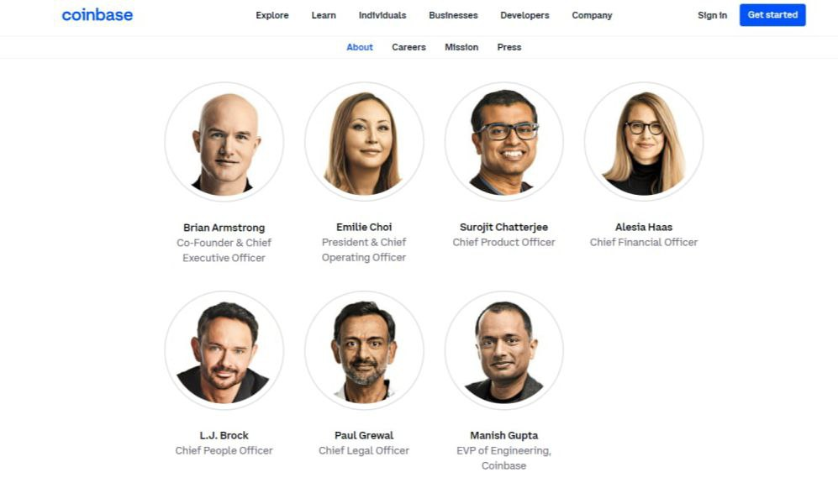Viewport: 838px width, 504px height.
Task: Click Paul Grewal's profile photo
Action: point(364,350)
